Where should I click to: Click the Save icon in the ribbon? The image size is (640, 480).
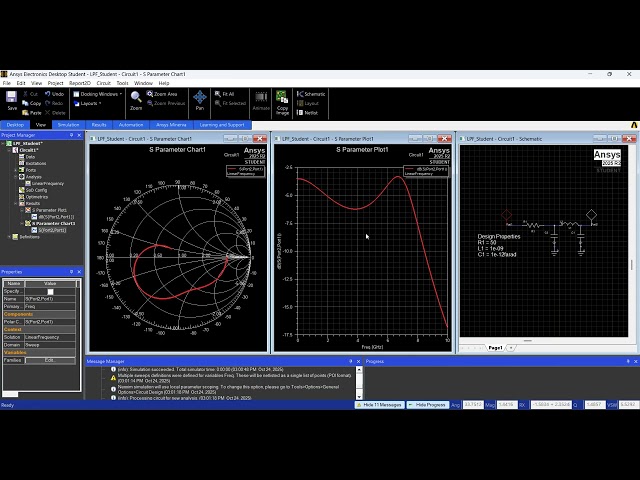coord(11,100)
